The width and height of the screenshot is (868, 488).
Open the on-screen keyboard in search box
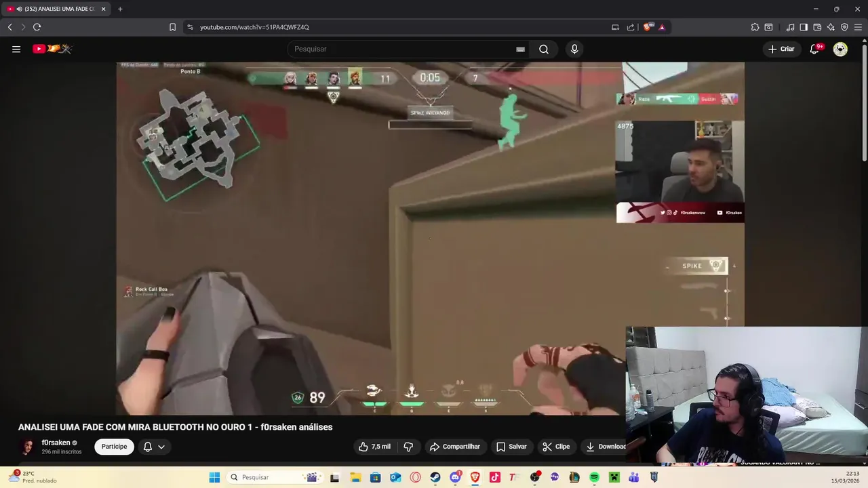click(520, 49)
